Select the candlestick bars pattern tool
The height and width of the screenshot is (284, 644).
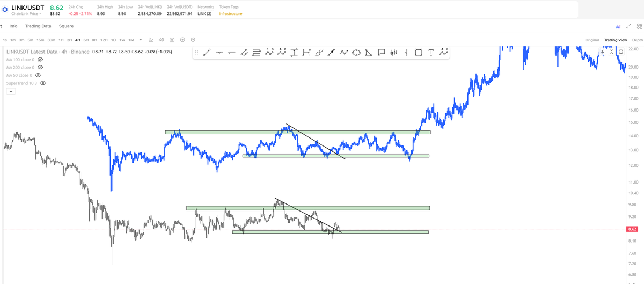(x=393, y=53)
